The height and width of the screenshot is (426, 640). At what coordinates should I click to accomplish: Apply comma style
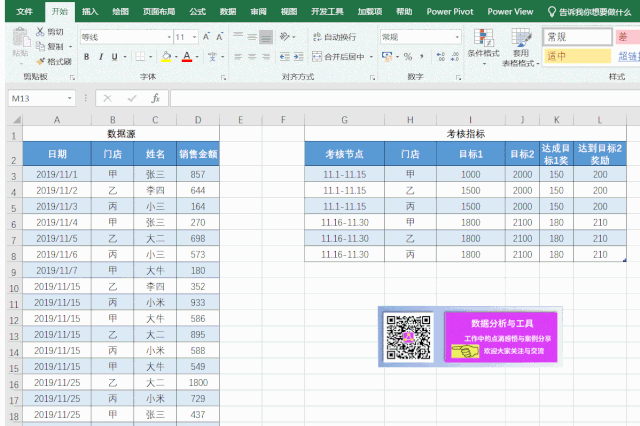coord(422,57)
